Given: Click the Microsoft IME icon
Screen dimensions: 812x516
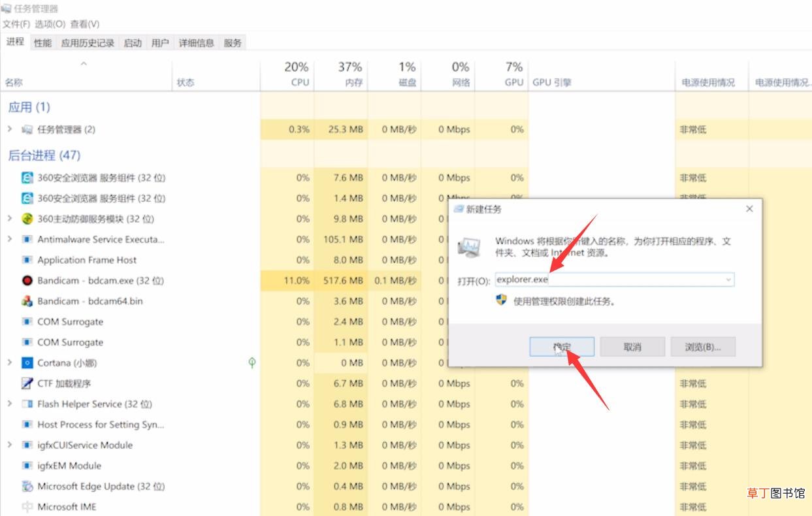Looking at the screenshot, I should 27,507.
